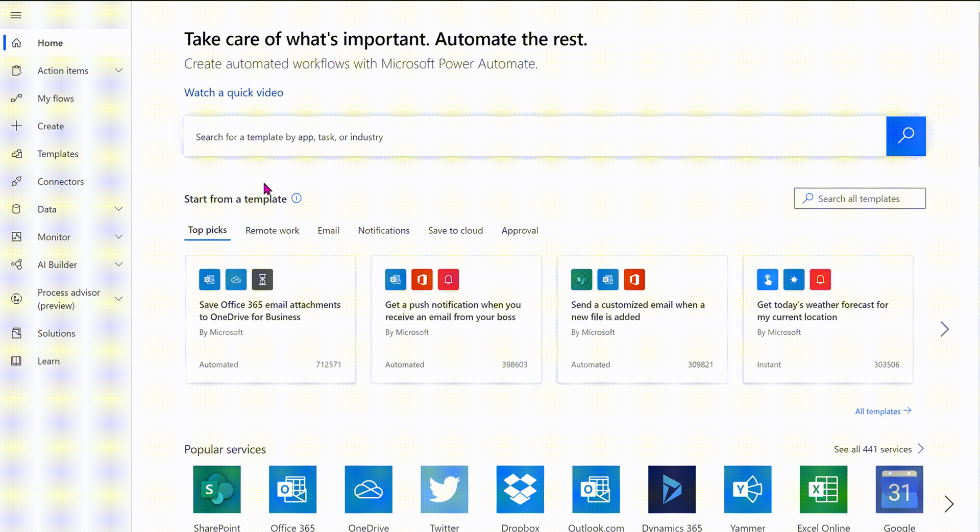Open the Watch a quick video link
980x532 pixels.
coord(234,92)
